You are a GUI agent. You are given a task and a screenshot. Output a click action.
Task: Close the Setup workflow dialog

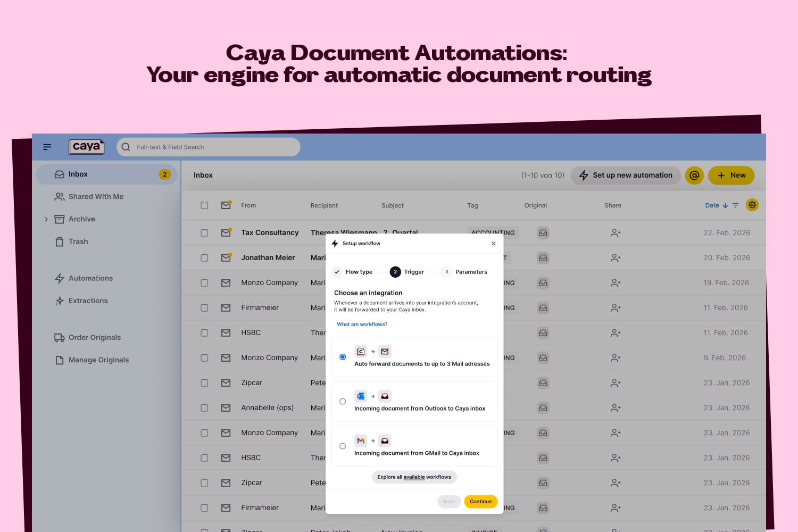494,244
